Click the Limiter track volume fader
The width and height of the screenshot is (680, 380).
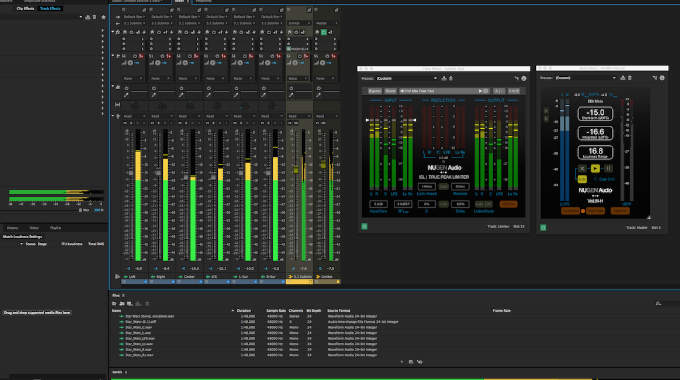pyautogui.click(x=323, y=165)
